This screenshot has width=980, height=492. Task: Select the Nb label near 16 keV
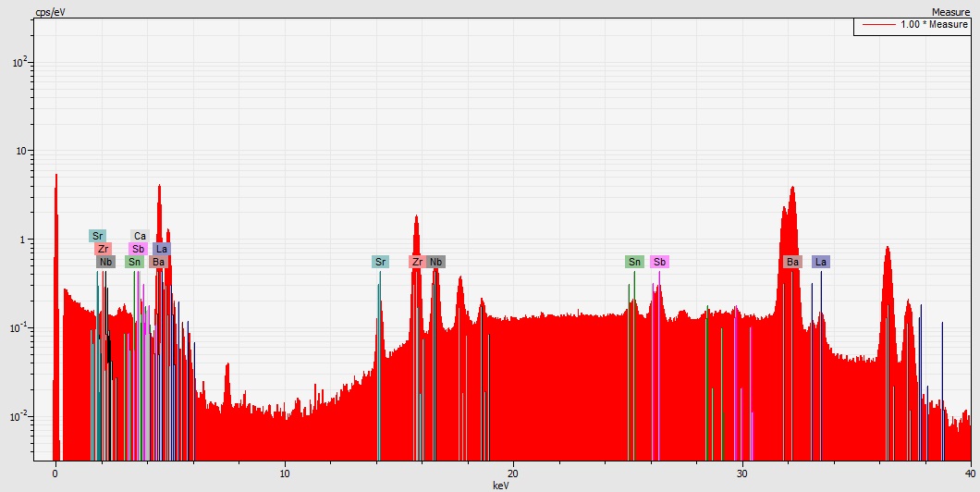pyautogui.click(x=435, y=262)
